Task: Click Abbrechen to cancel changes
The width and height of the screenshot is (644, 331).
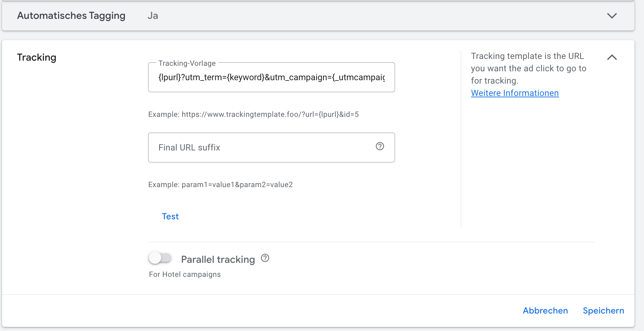Action: 545,310
